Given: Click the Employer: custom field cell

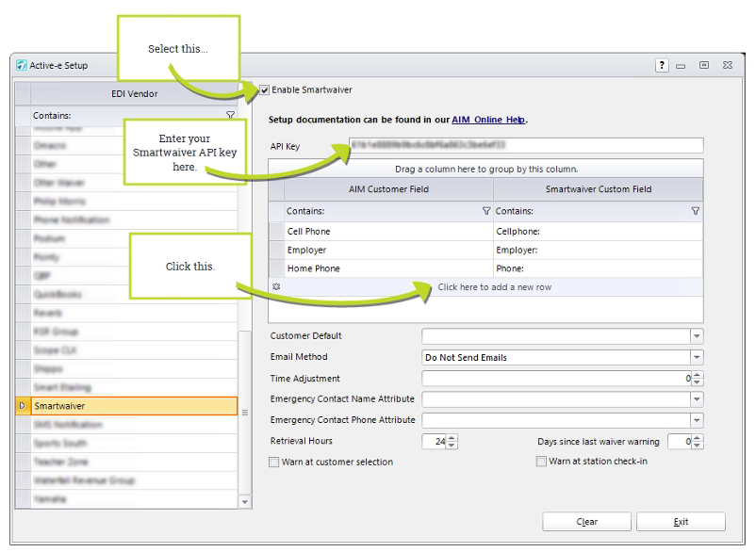Looking at the screenshot, I should (x=599, y=250).
